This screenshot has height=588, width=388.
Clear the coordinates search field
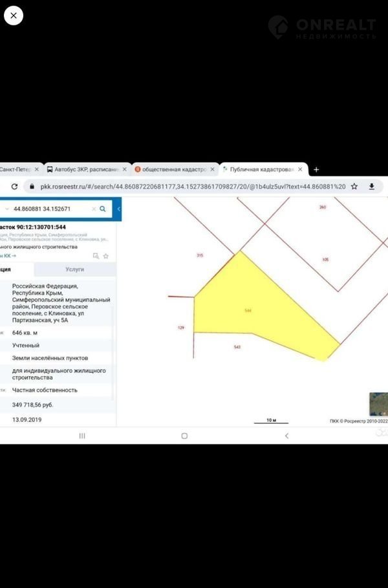(x=94, y=209)
